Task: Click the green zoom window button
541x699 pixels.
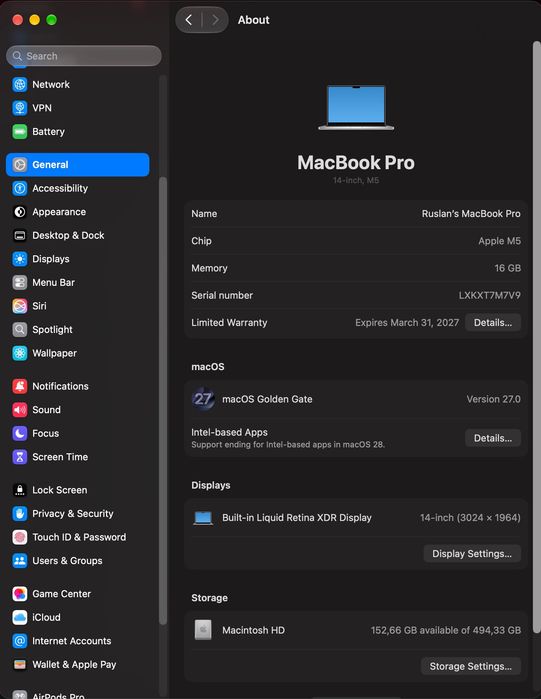Action: point(52,20)
